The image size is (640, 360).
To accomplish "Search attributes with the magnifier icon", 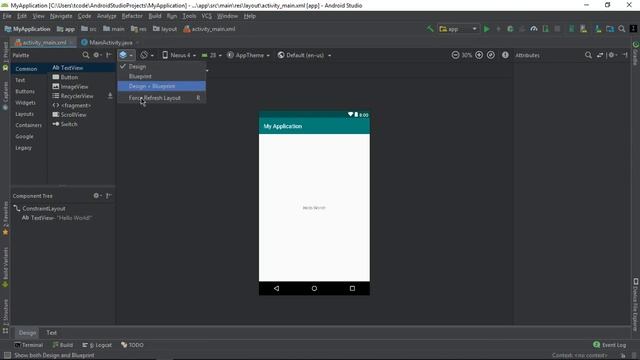I will [x=588, y=55].
